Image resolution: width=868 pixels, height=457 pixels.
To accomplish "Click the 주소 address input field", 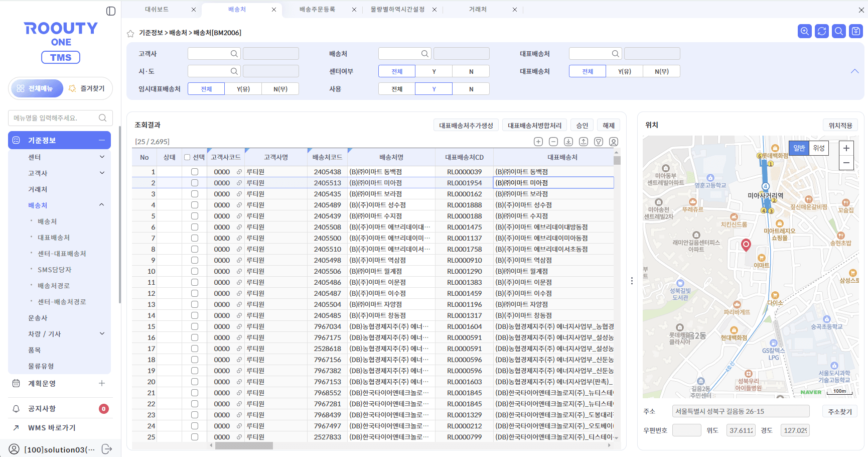I will (741, 411).
